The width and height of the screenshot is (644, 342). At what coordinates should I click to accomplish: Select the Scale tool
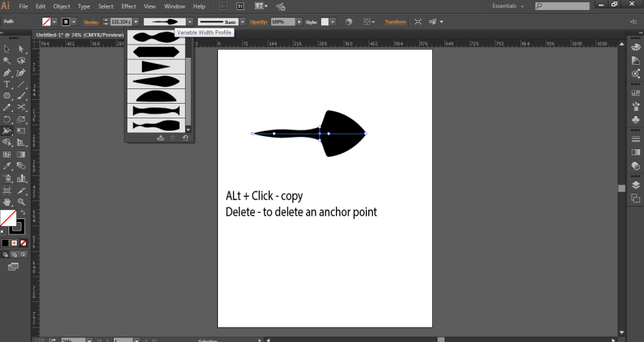click(x=21, y=120)
